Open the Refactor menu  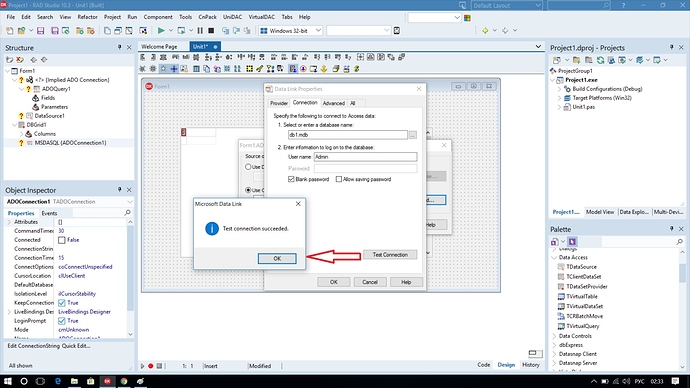[x=88, y=17]
